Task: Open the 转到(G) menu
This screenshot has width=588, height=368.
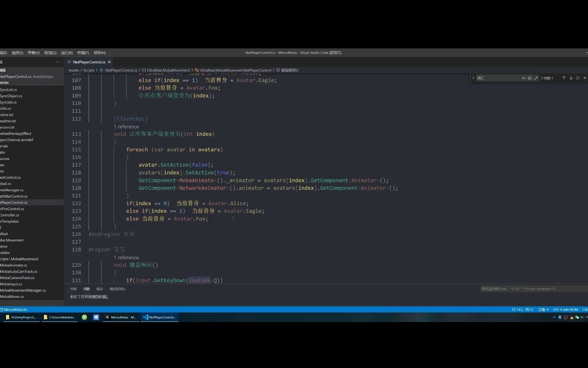Action: click(50, 53)
